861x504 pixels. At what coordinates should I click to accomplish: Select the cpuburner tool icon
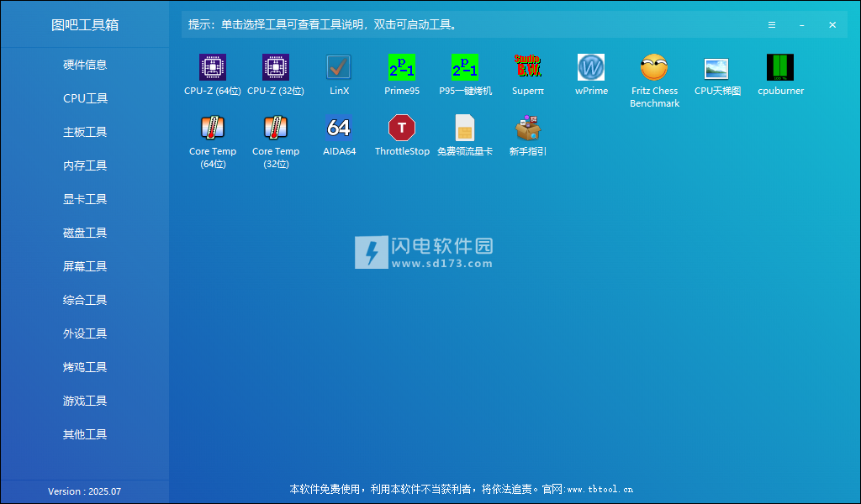(x=780, y=67)
